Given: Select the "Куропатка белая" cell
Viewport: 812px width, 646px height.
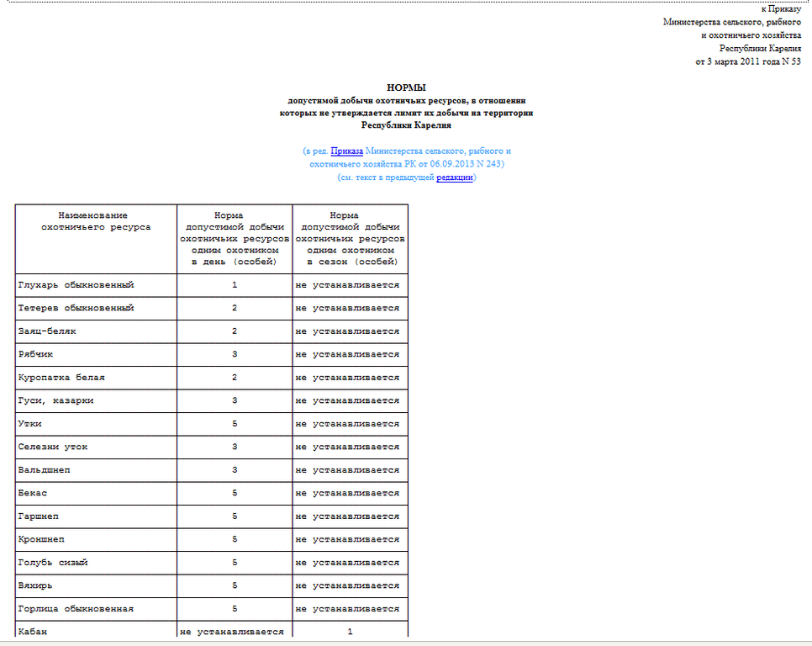Looking at the screenshot, I should (x=61, y=378).
